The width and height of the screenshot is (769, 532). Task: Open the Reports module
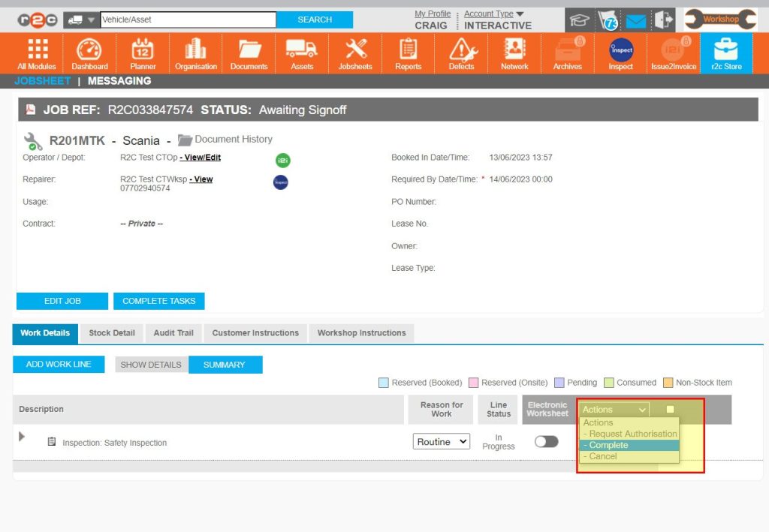point(407,53)
